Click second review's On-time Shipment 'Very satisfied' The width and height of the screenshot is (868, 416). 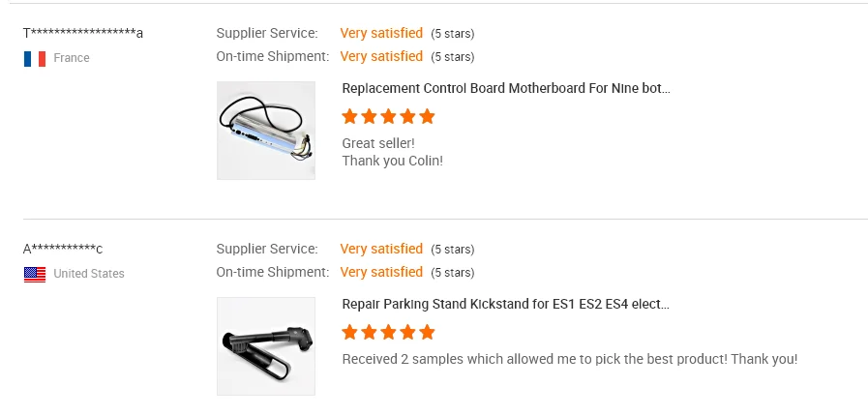(x=381, y=272)
